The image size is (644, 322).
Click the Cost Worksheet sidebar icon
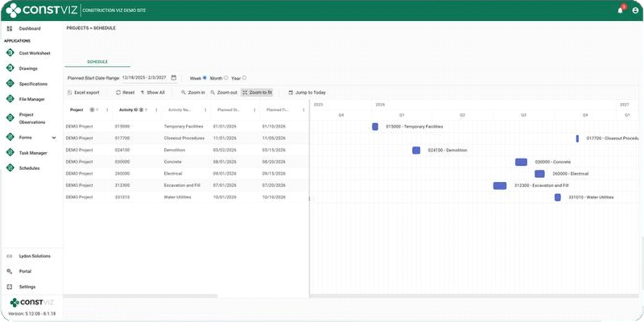10,53
